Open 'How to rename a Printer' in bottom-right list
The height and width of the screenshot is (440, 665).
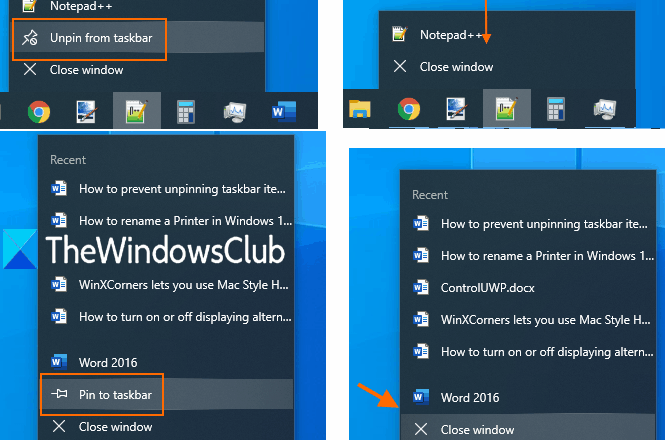pyautogui.click(x=528, y=256)
